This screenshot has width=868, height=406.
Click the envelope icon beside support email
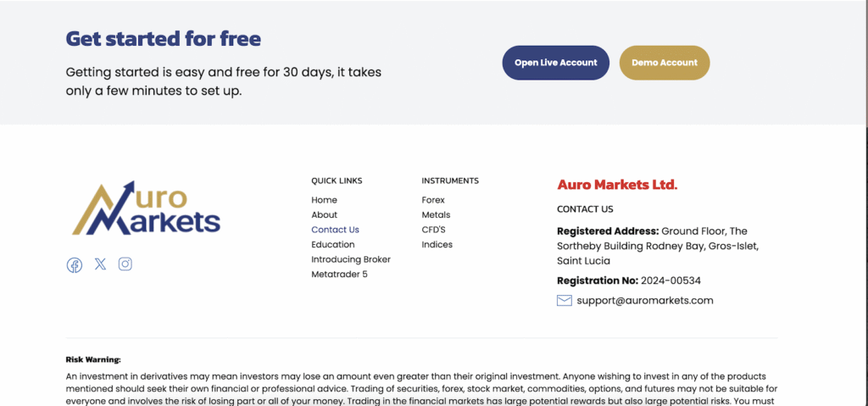564,301
